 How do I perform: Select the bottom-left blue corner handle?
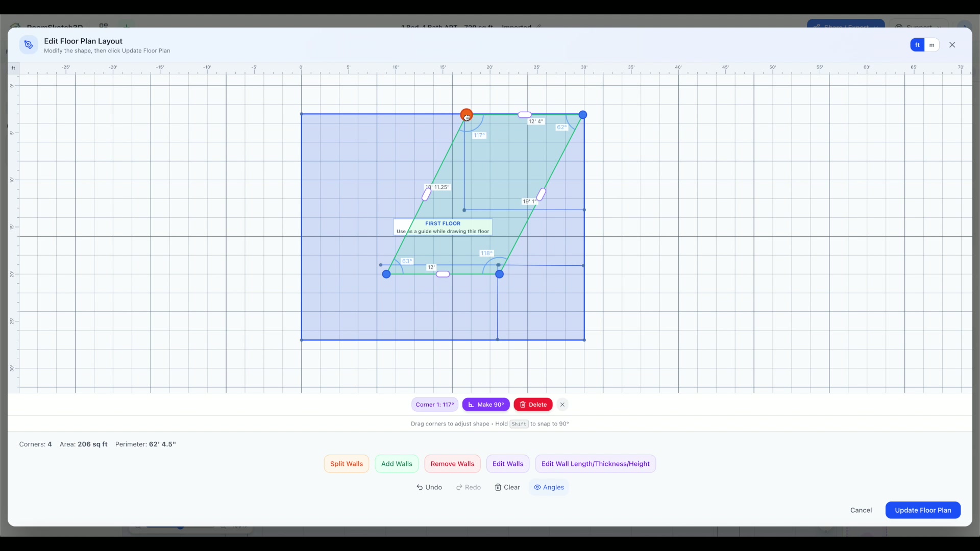point(386,274)
